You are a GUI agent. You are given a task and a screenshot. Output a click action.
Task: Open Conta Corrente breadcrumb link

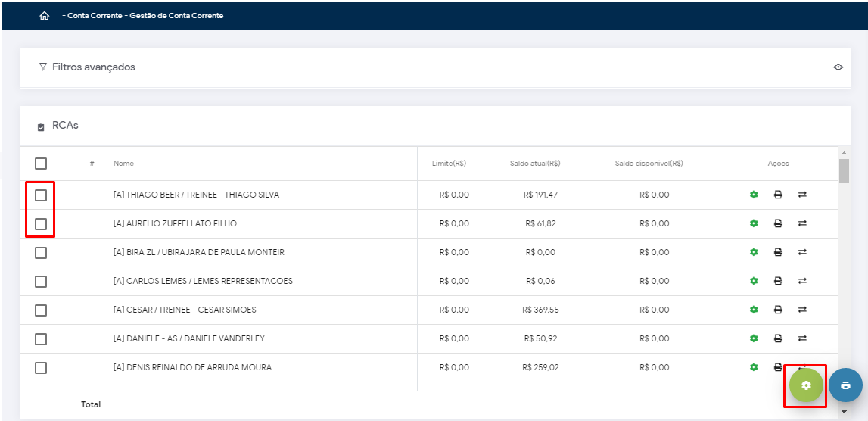tap(95, 16)
